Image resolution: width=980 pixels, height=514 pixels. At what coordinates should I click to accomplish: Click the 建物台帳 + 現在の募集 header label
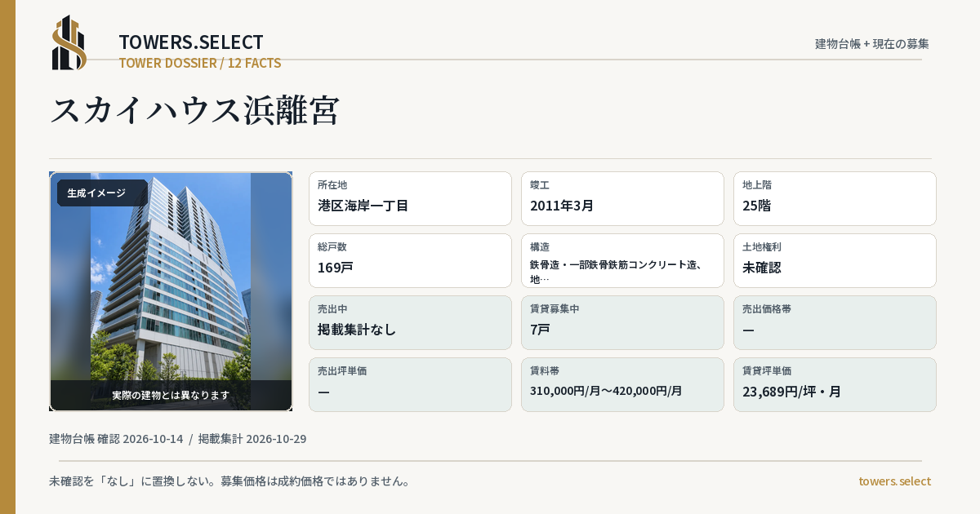(872, 43)
